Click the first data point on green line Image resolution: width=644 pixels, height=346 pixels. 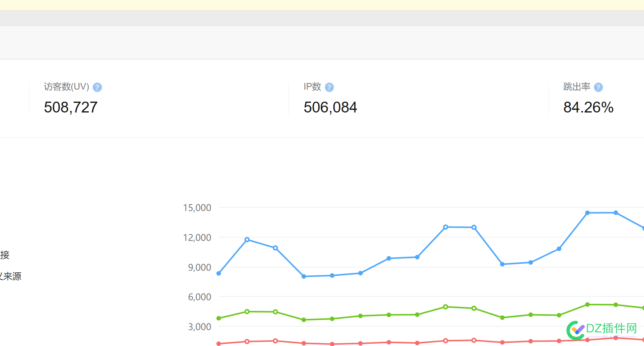(219, 318)
